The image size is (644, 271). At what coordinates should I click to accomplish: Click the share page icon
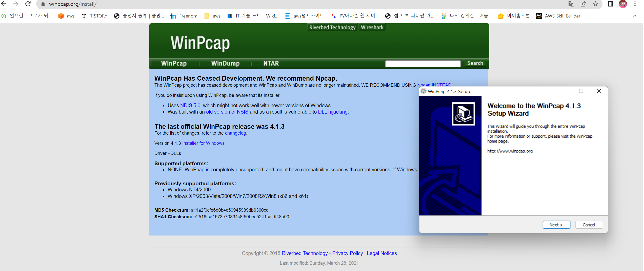[x=583, y=4]
